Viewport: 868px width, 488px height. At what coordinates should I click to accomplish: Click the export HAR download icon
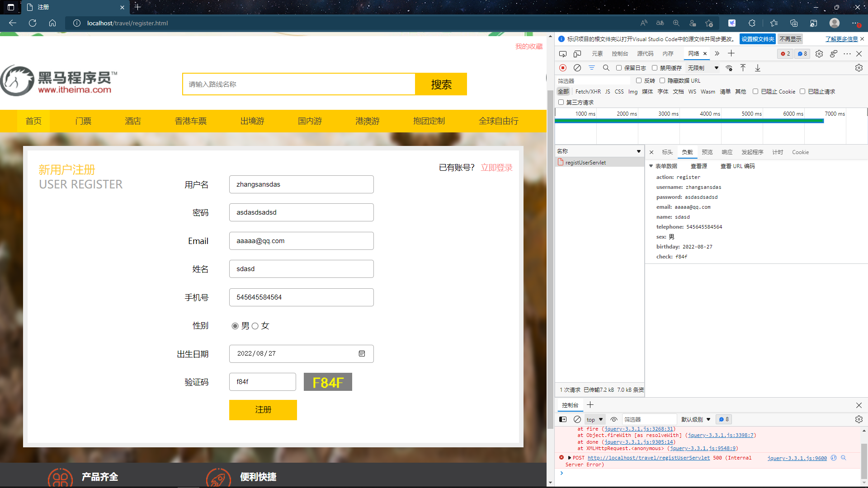pyautogui.click(x=758, y=68)
